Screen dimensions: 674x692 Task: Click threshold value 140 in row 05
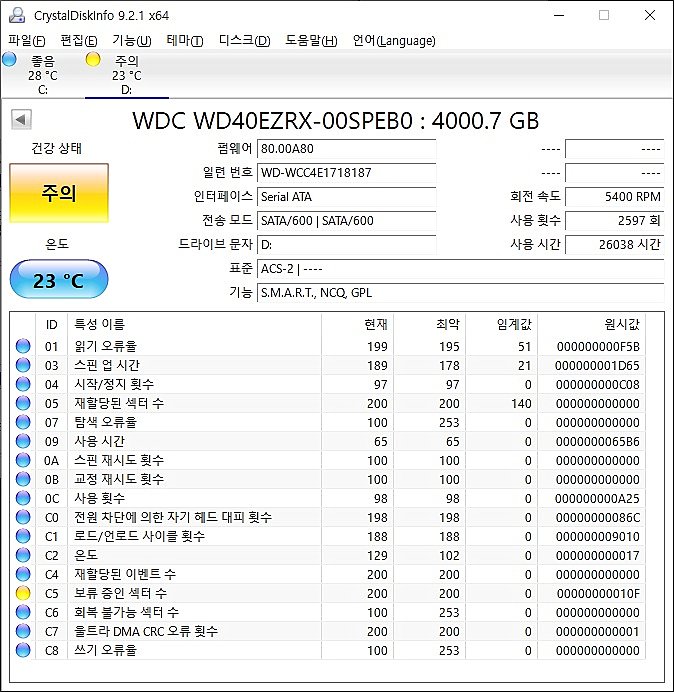[521, 404]
